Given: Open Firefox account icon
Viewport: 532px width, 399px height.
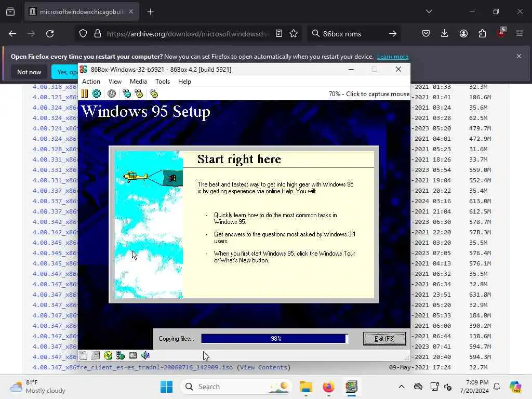Looking at the screenshot, I should [x=463, y=33].
